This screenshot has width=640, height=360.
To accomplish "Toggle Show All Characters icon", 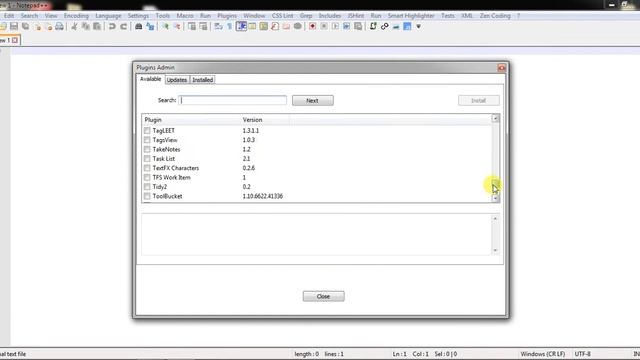I will tap(229, 27).
